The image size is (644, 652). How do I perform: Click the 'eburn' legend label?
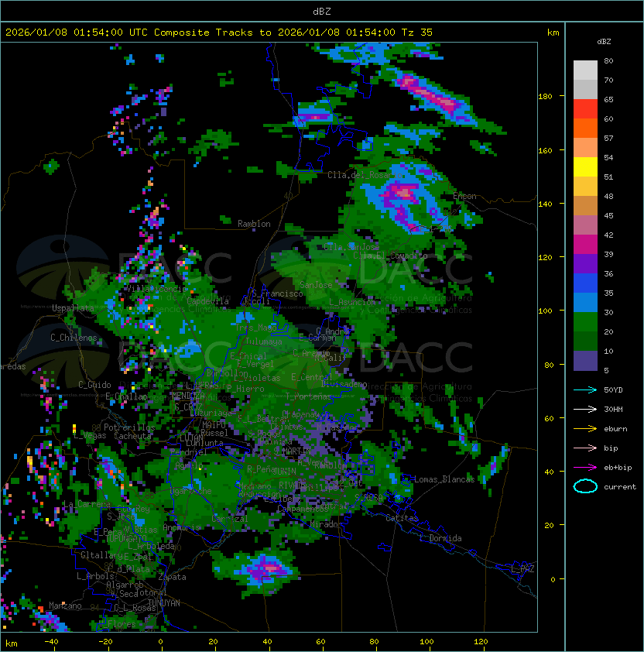(x=615, y=429)
